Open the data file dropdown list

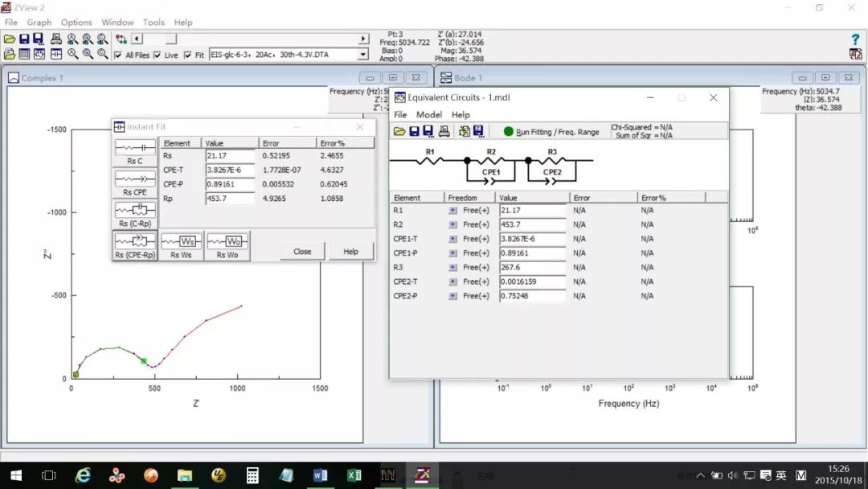point(362,54)
